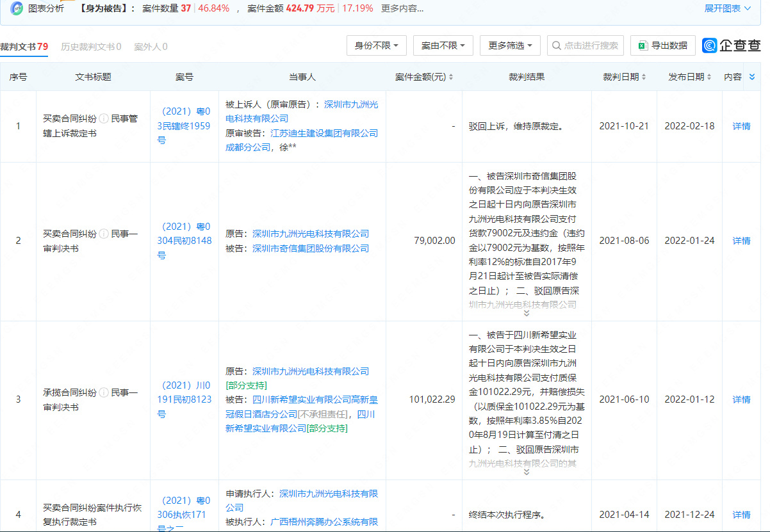Sort by 案件金额 column sort icon

pyautogui.click(x=451, y=77)
